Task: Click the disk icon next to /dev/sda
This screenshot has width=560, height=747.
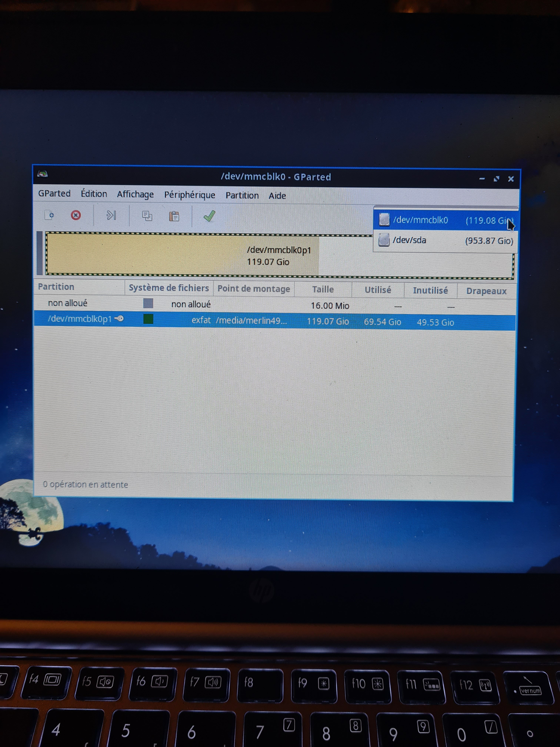Action: coord(384,240)
